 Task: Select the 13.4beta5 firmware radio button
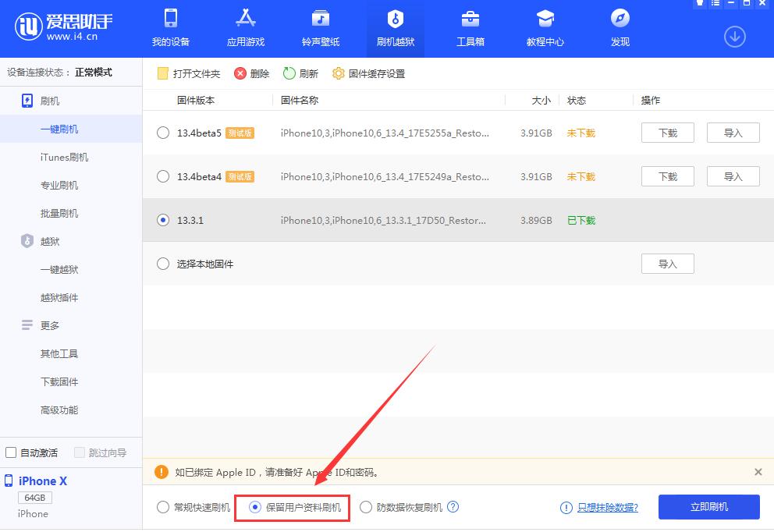[x=163, y=133]
